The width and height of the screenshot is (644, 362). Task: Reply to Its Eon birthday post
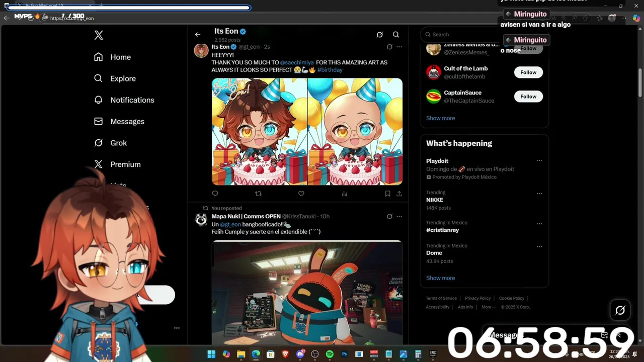[215, 194]
